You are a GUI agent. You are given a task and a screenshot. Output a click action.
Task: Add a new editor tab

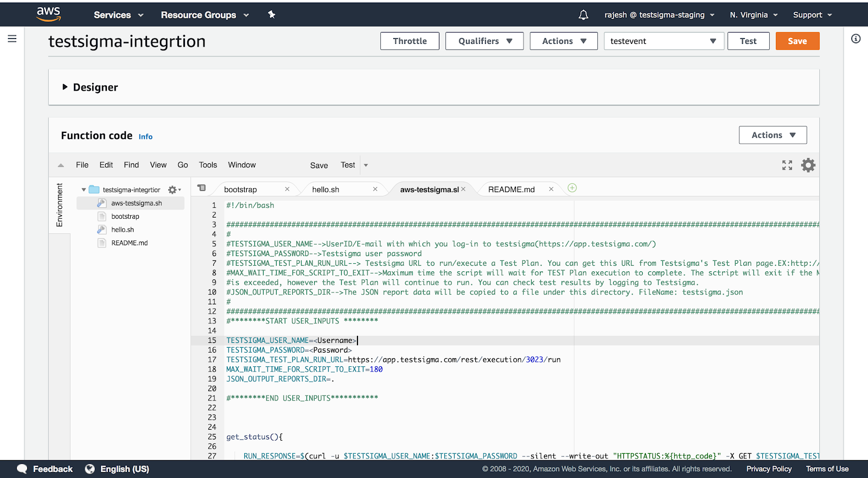tap(572, 188)
